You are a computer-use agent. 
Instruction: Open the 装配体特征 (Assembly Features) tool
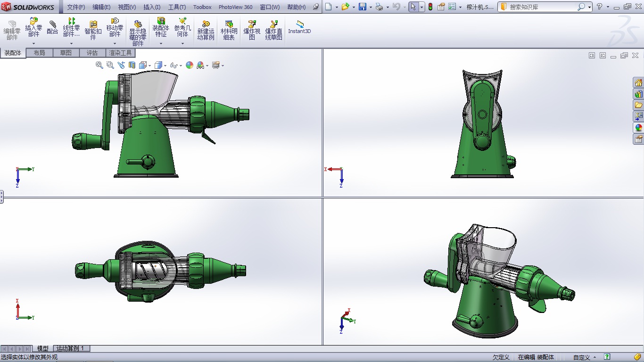[161, 27]
